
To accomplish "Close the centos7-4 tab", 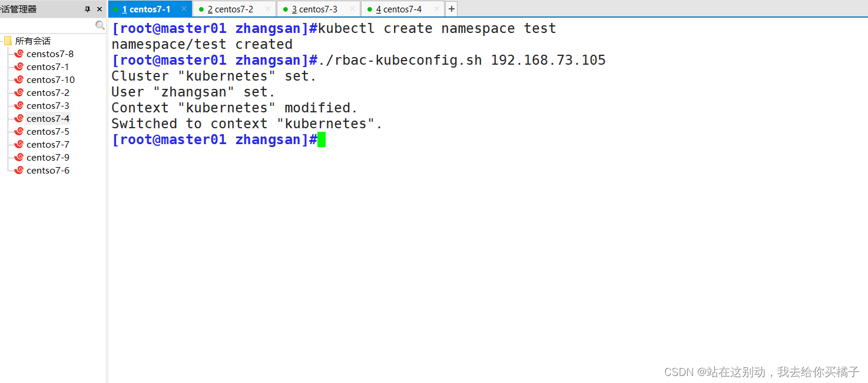I will (x=436, y=9).
